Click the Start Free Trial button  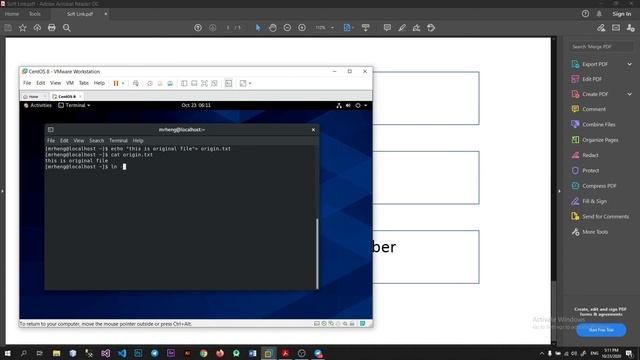pyautogui.click(x=601, y=330)
